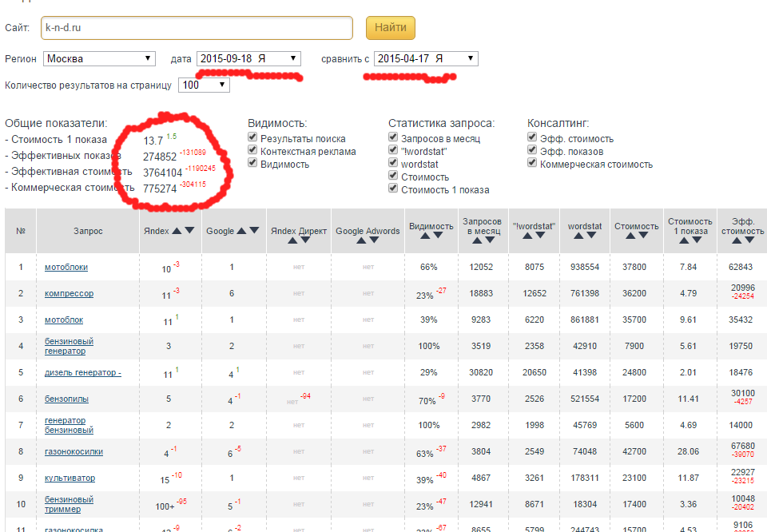Sort Стоимость column ascending arrow

[x=630, y=236]
